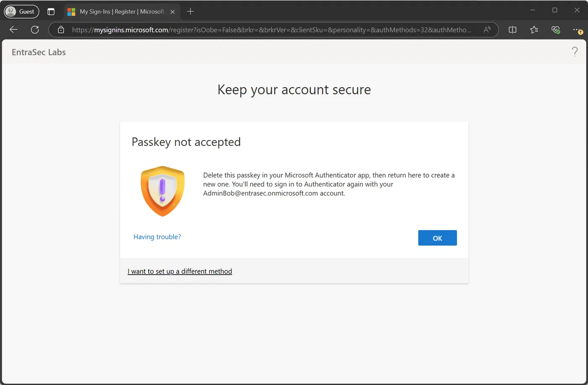This screenshot has width=588, height=385.
Task: Activate the Read aloud icon in address bar
Action: click(x=487, y=30)
